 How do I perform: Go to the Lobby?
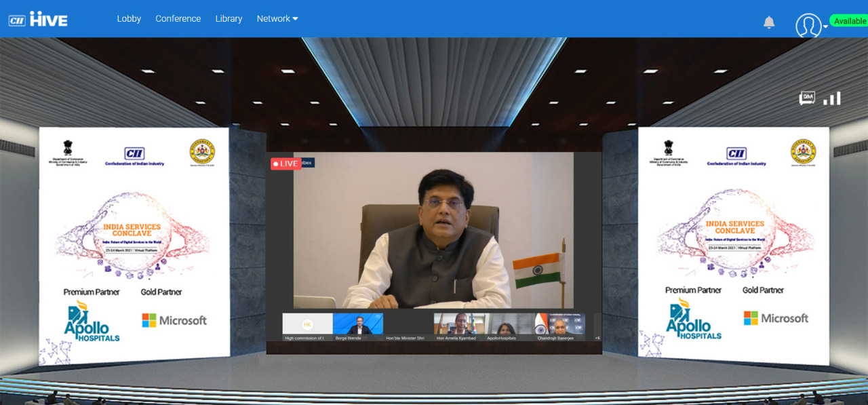pyautogui.click(x=129, y=19)
